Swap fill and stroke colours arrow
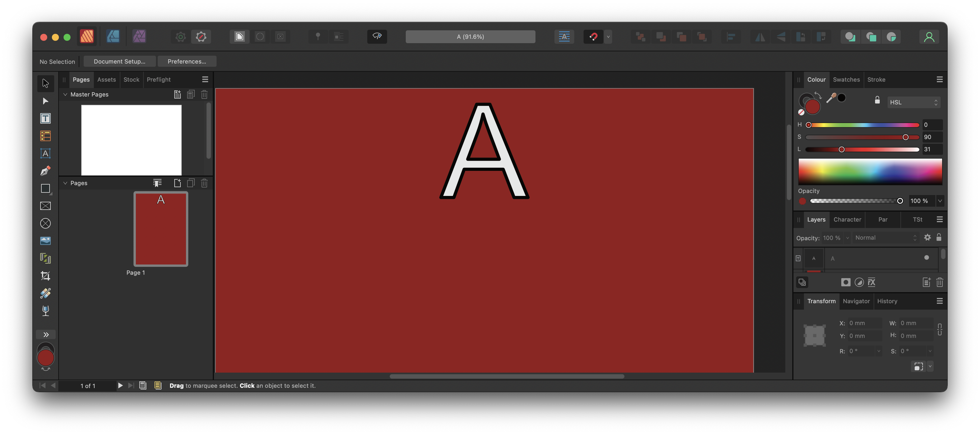The height and width of the screenshot is (435, 980). click(x=818, y=95)
